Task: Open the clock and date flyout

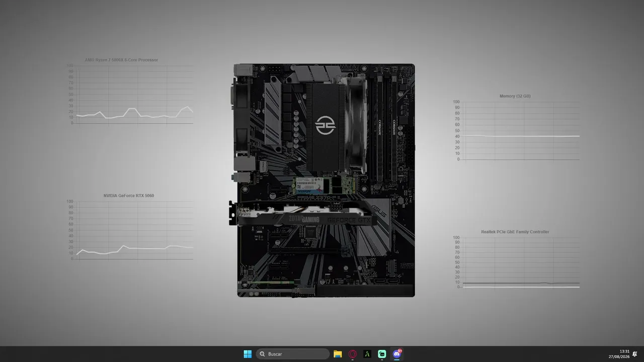Action: pos(619,354)
